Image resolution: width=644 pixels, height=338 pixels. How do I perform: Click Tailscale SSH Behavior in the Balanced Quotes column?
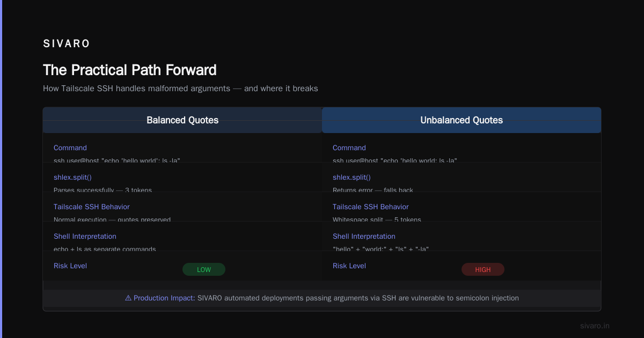click(92, 207)
